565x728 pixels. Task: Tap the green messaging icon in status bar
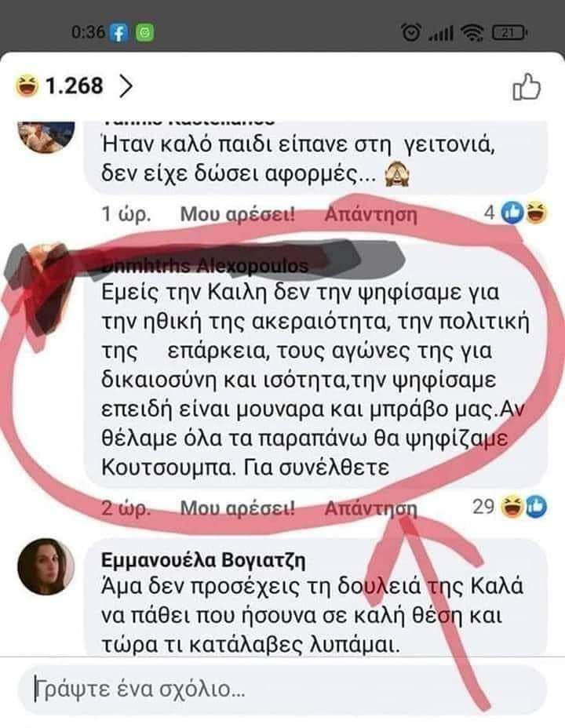(x=145, y=32)
